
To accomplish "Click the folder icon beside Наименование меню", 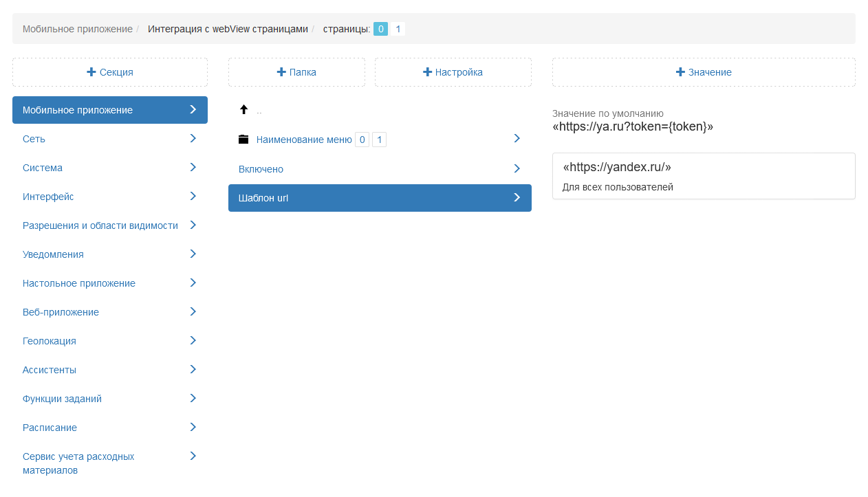I will [243, 140].
